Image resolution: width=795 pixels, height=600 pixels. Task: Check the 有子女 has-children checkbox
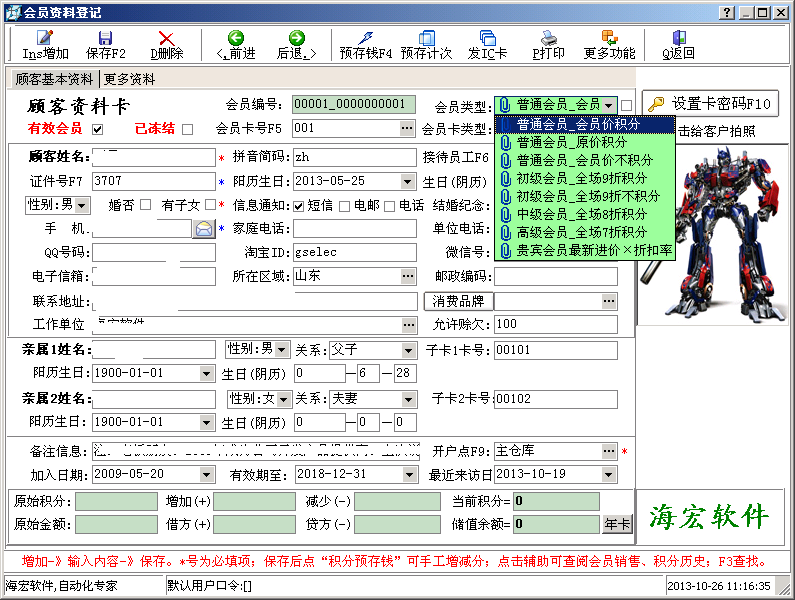coord(210,204)
